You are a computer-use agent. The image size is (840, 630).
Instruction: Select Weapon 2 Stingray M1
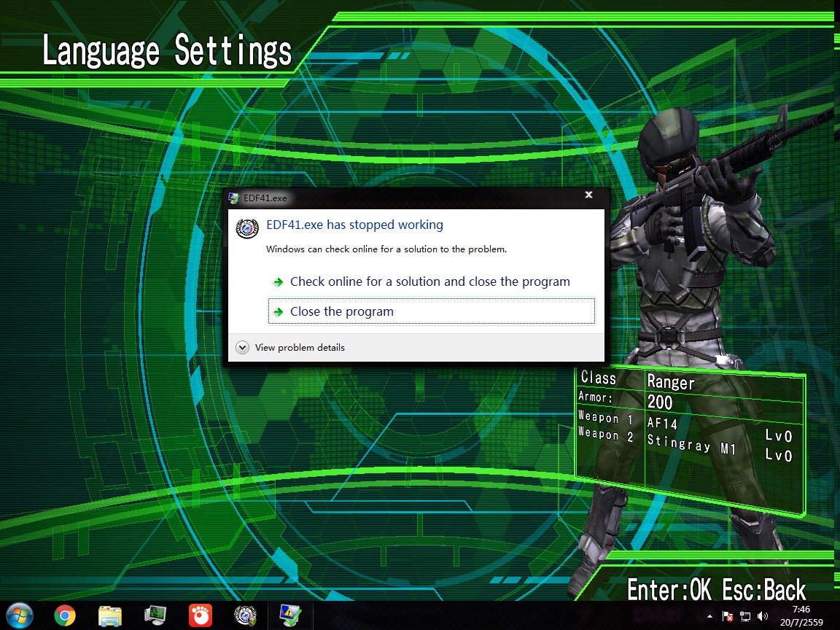[691, 445]
